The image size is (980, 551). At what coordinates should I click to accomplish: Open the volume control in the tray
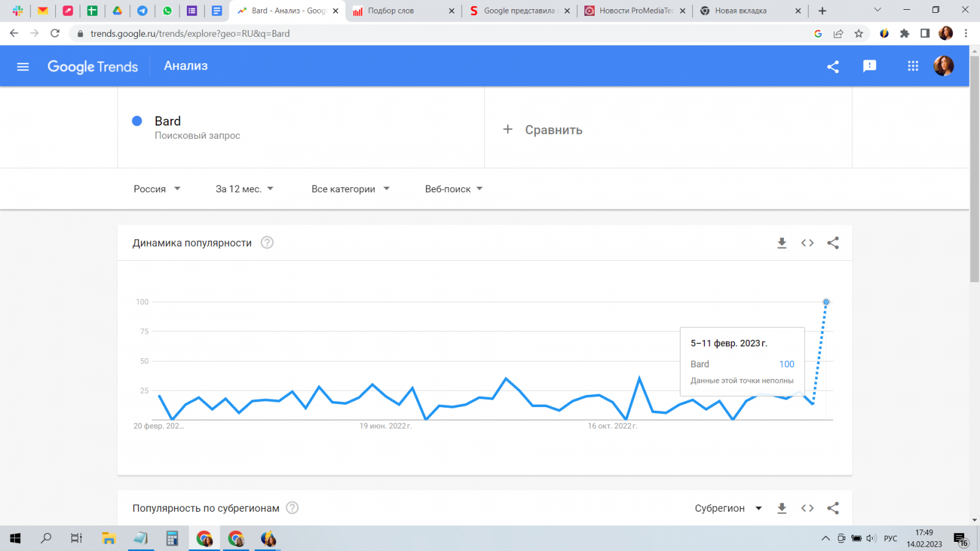tap(871, 538)
